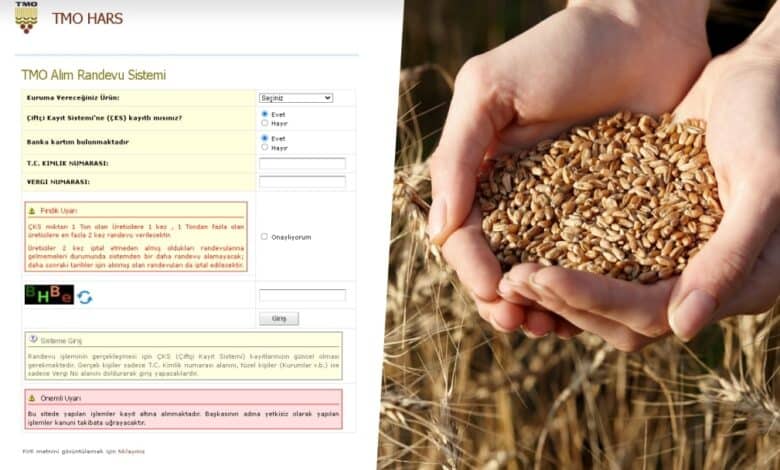780x470 pixels.
Task: Open the product selection dropdown
Action: click(295, 98)
